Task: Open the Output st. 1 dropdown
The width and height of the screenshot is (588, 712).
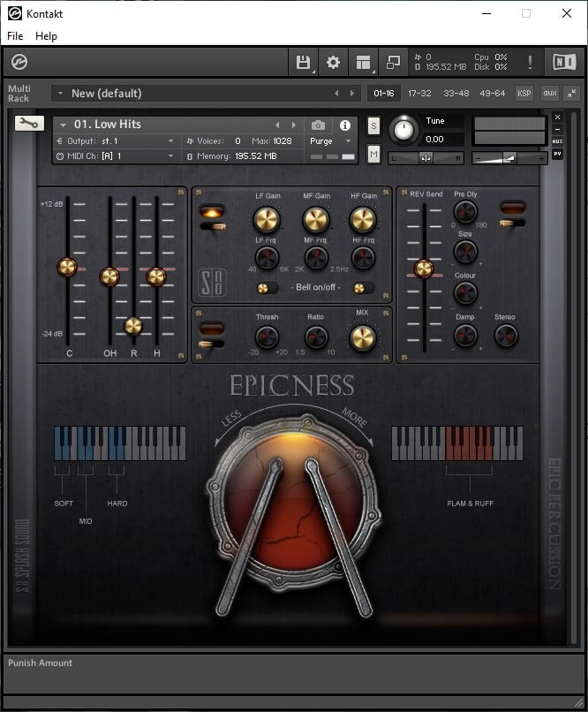Action: pyautogui.click(x=170, y=141)
